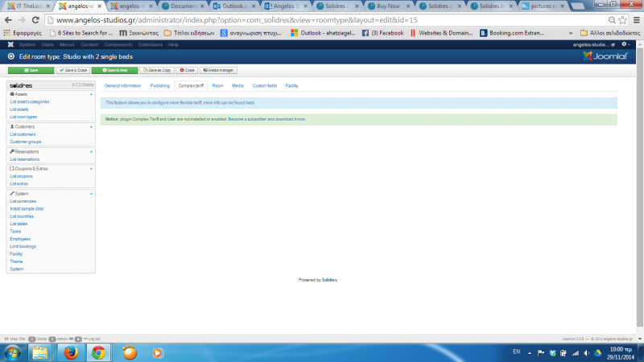Open the user settings gear dropdown
This screenshot has height=362, width=644.
click(625, 44)
